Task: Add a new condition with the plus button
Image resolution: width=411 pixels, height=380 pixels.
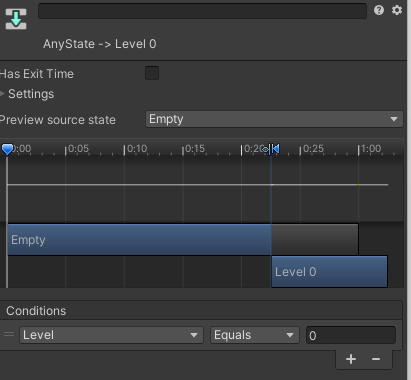Action: tap(351, 359)
